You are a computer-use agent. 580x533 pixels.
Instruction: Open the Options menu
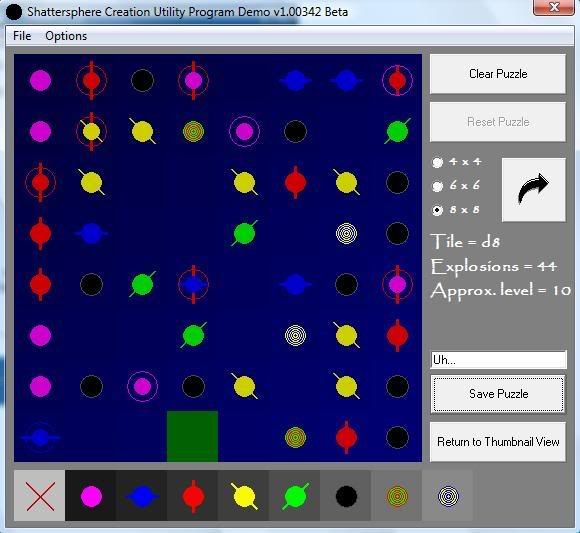click(x=66, y=36)
